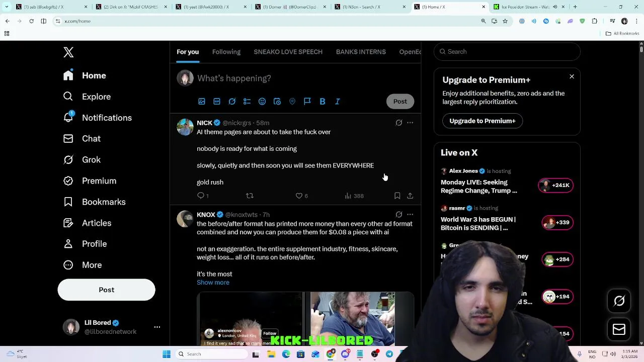The width and height of the screenshot is (644, 362).
Task: Expand KNOX's post with Show more
Action: pos(213,283)
